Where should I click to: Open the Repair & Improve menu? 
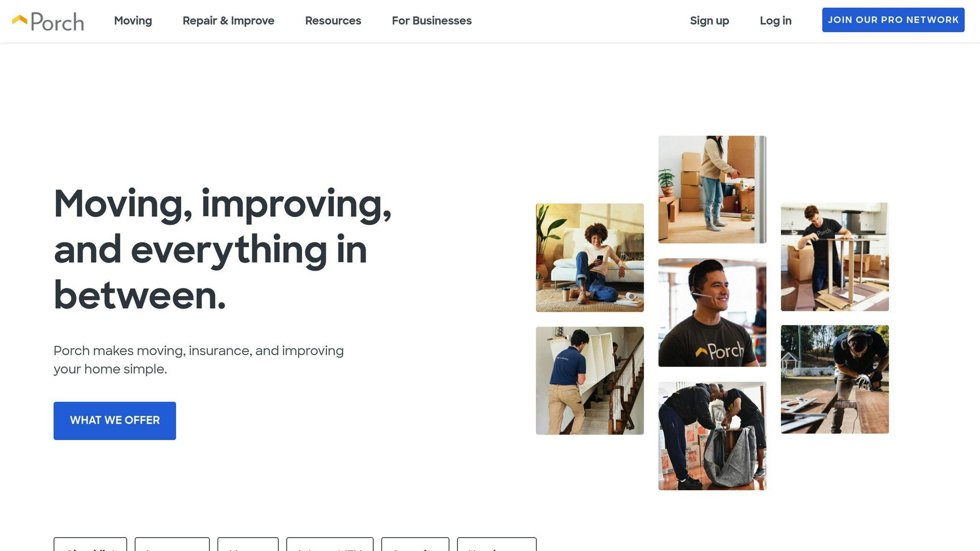[x=228, y=21]
